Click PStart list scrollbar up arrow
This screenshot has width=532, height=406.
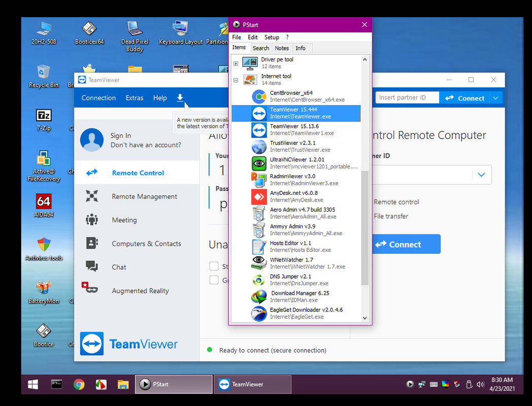365,59
